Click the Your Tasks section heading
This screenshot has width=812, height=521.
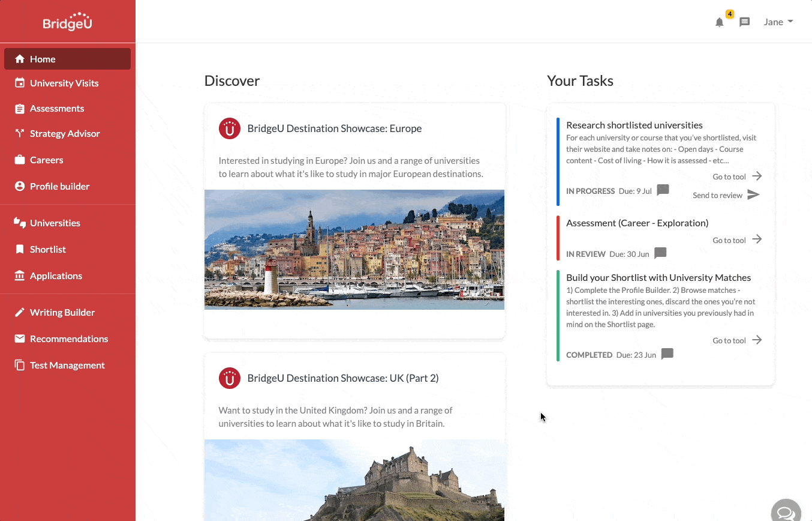click(x=580, y=81)
